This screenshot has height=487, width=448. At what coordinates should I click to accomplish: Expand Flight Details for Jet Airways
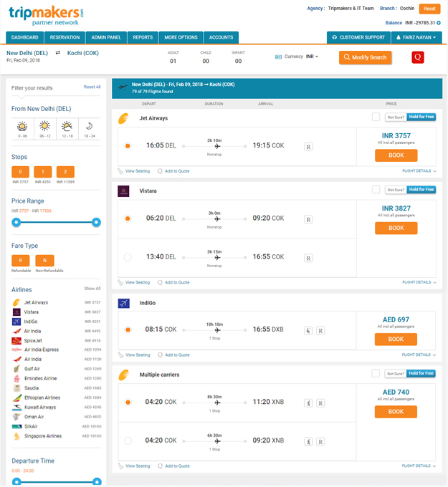pos(419,171)
